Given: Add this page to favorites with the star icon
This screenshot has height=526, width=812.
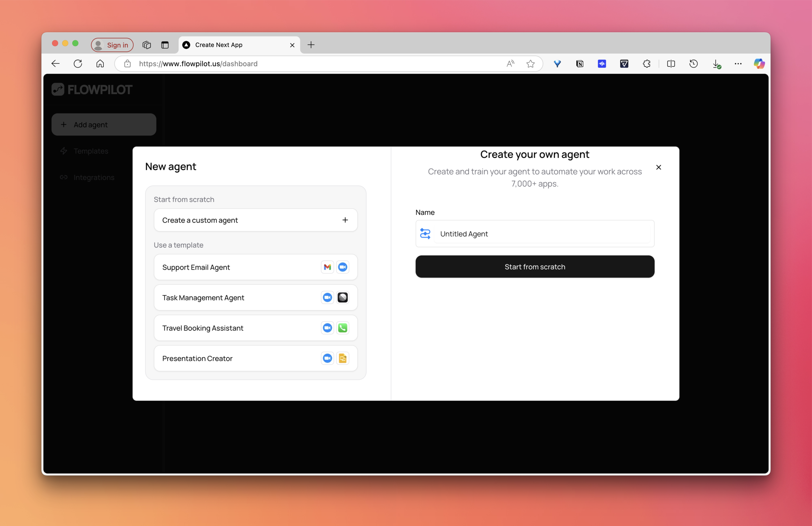Looking at the screenshot, I should coord(530,64).
